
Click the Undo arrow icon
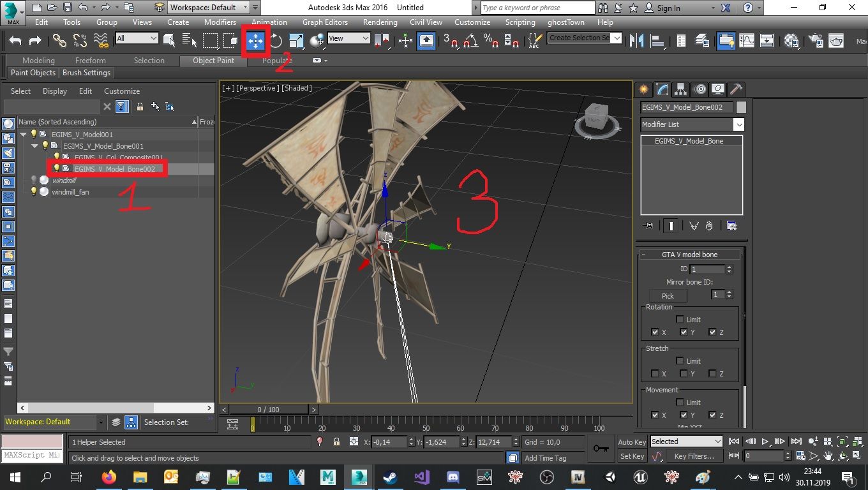[x=15, y=41]
